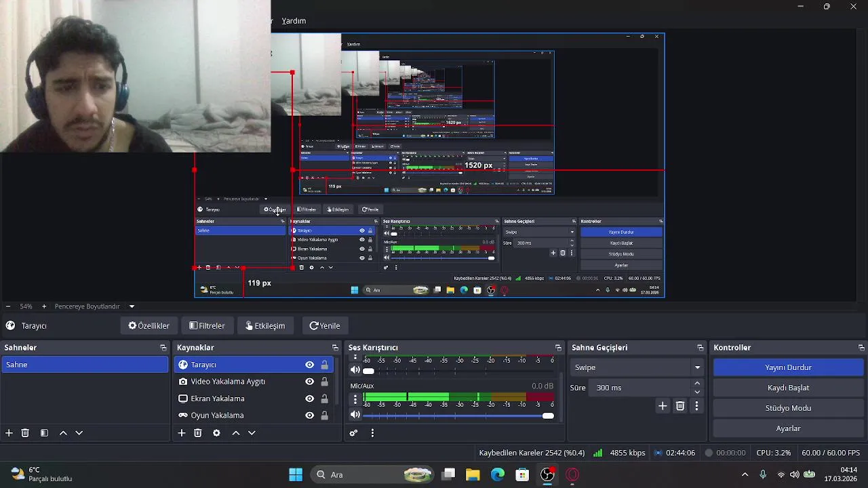
Task: Move the selected source up
Action: pos(235,432)
